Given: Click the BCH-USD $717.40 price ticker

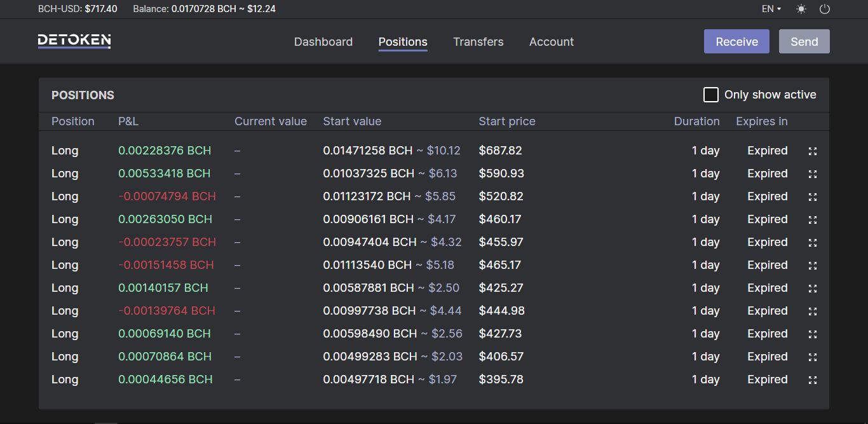Looking at the screenshot, I should 78,9.
